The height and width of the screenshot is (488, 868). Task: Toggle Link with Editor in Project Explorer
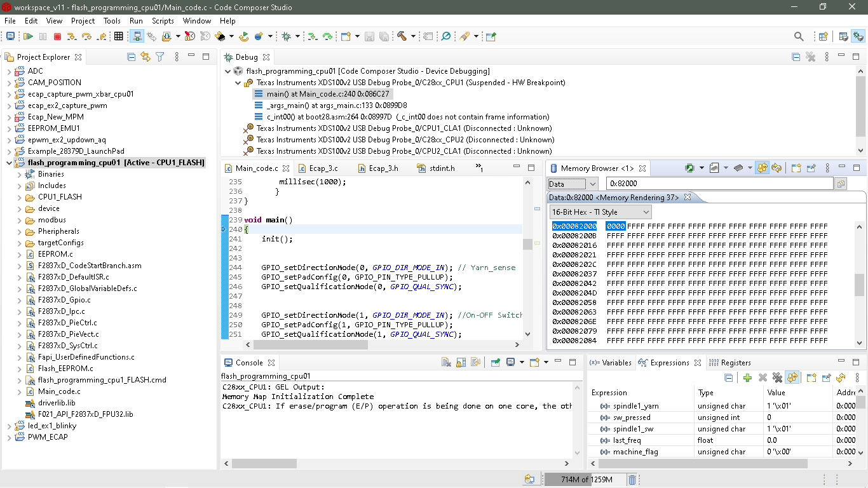pyautogui.click(x=146, y=57)
